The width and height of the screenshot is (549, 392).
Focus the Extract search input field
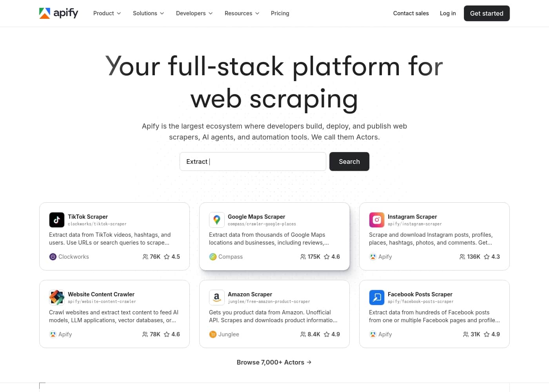point(253,162)
